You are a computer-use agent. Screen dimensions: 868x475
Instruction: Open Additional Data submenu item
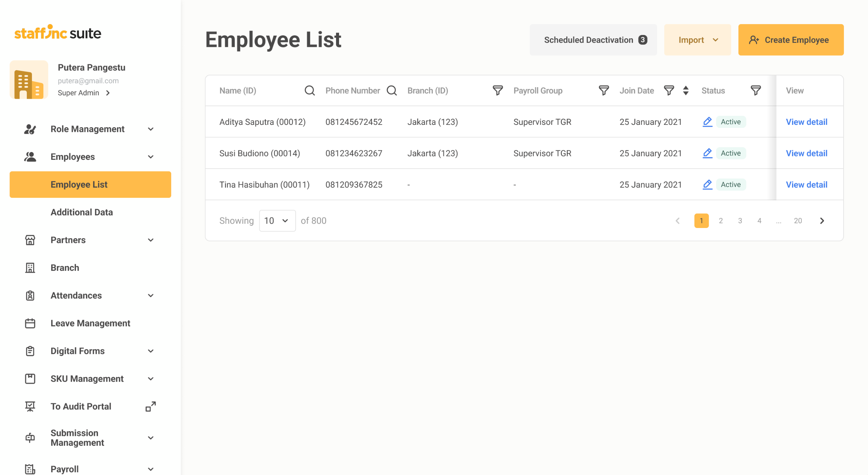(82, 212)
